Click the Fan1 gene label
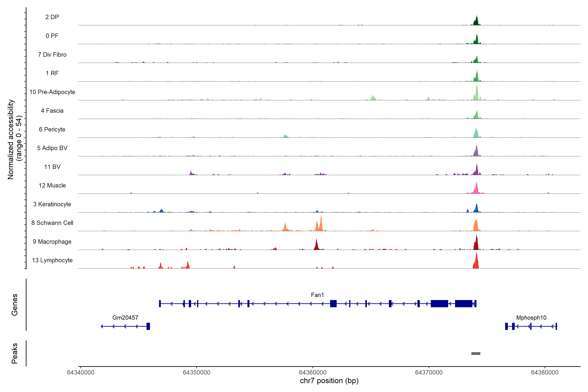Screen dimensions: 588x392 (317, 295)
